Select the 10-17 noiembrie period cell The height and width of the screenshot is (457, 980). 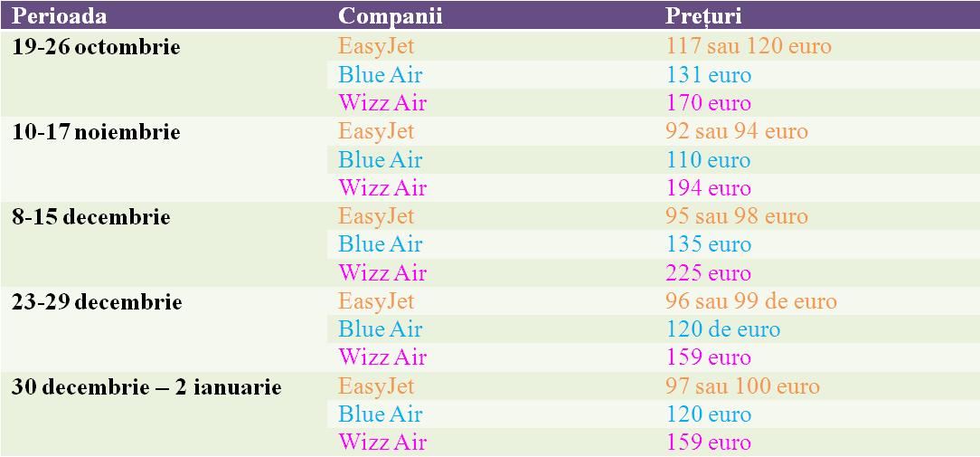point(96,132)
